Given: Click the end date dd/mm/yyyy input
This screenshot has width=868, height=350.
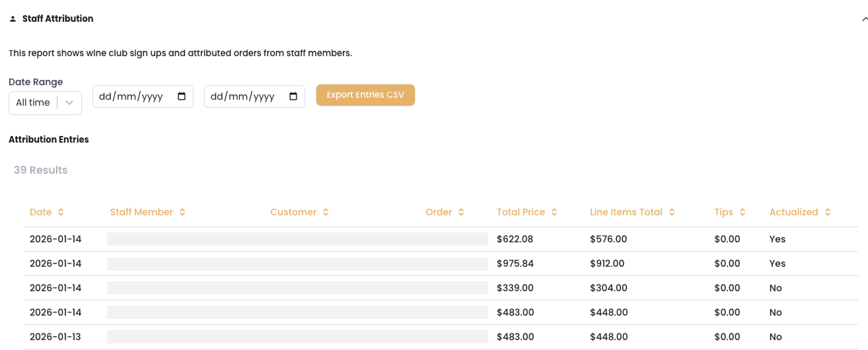Looking at the screenshot, I should [254, 96].
